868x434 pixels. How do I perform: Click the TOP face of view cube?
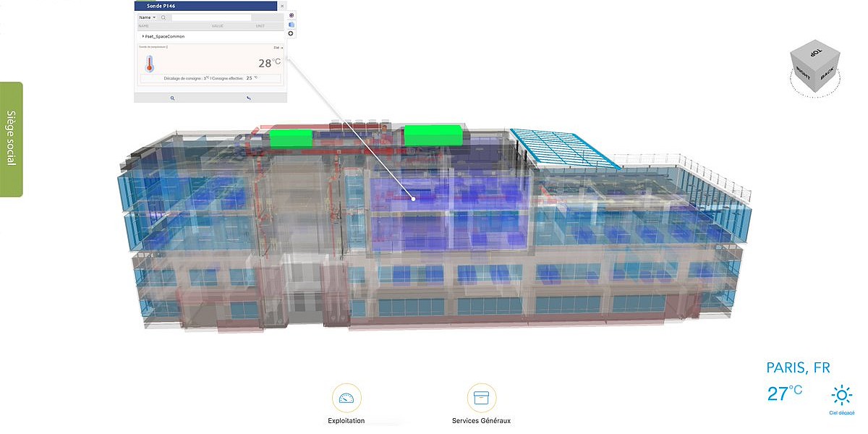[x=815, y=54]
